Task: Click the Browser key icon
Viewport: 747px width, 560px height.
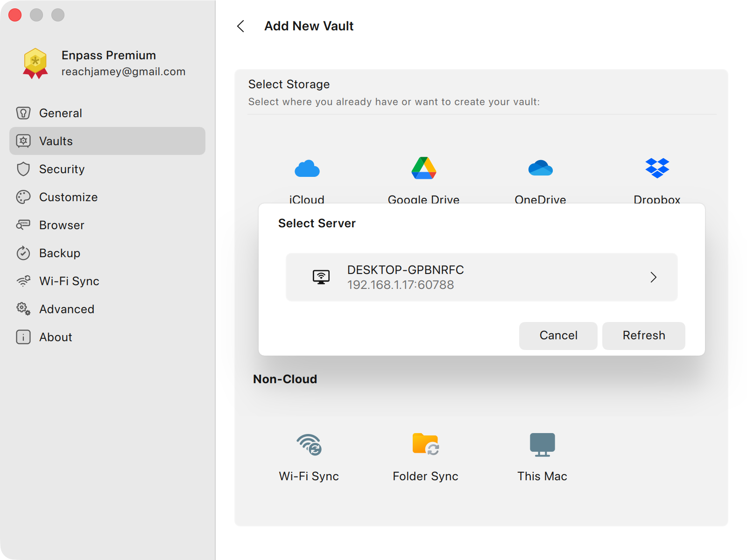Action: pos(23,225)
